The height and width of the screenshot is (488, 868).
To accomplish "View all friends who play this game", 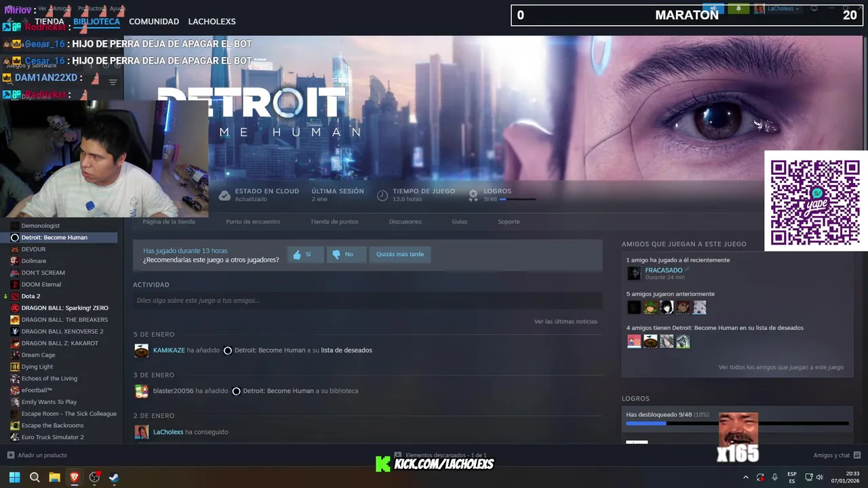I will coord(781,367).
